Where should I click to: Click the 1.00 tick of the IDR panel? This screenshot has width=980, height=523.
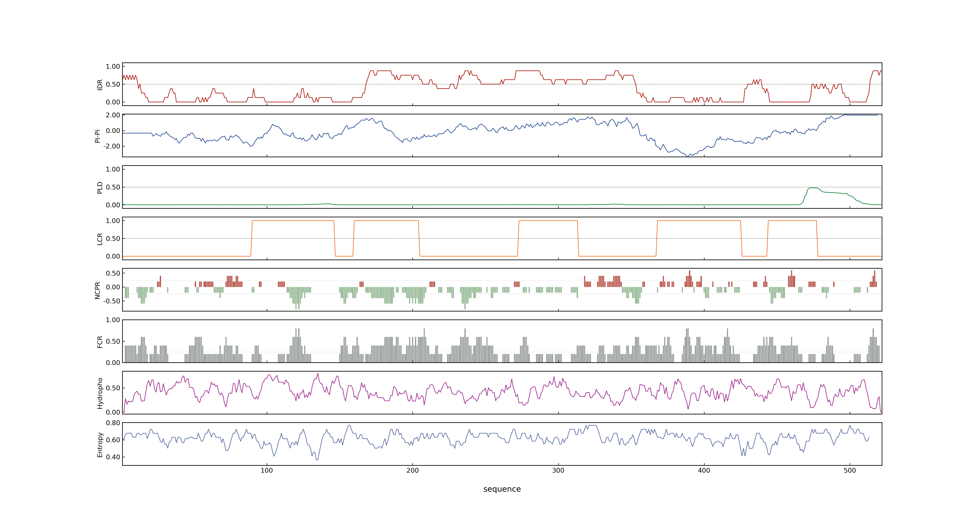coord(113,67)
